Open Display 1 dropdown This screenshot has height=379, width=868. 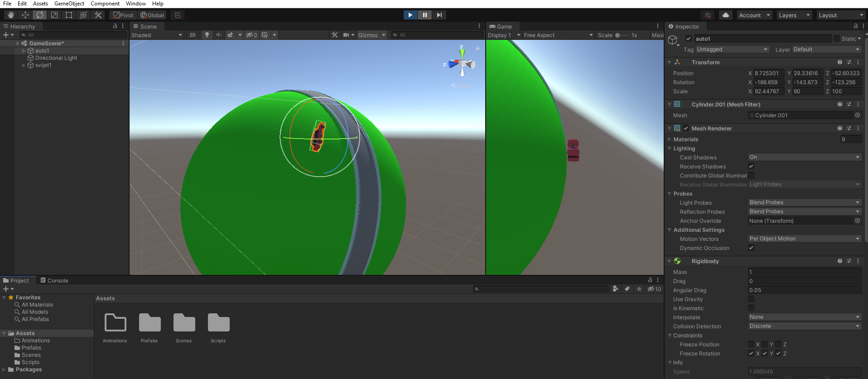point(504,35)
